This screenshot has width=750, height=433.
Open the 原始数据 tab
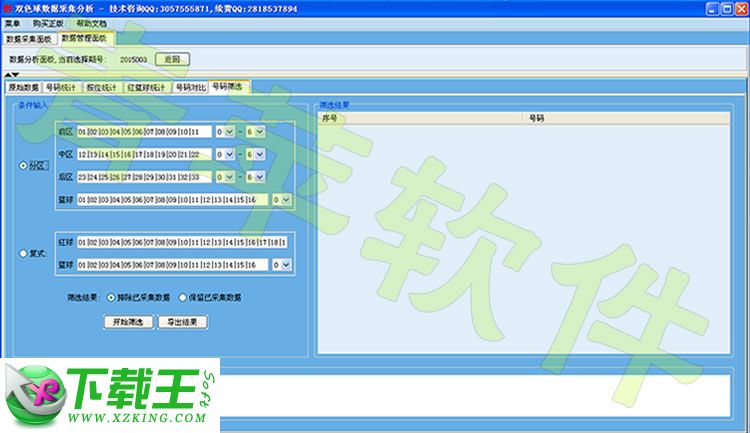(23, 88)
